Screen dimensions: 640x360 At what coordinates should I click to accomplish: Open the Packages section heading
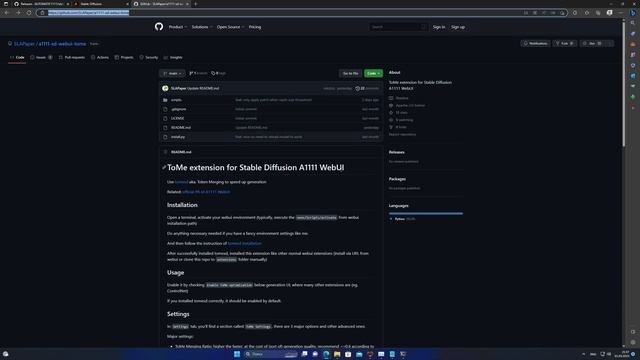397,179
